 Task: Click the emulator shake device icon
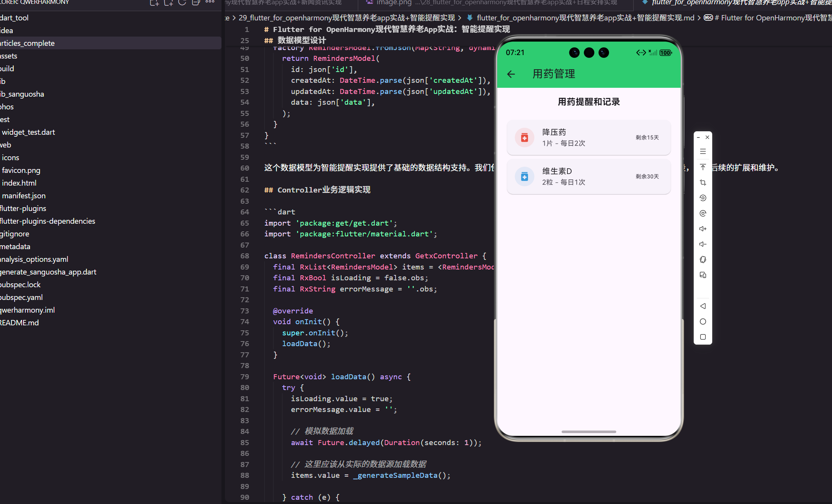point(703,260)
